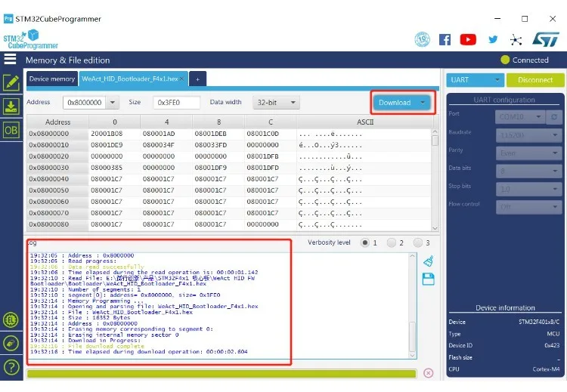
Task: Clear the log with broom icon
Action: click(x=429, y=261)
